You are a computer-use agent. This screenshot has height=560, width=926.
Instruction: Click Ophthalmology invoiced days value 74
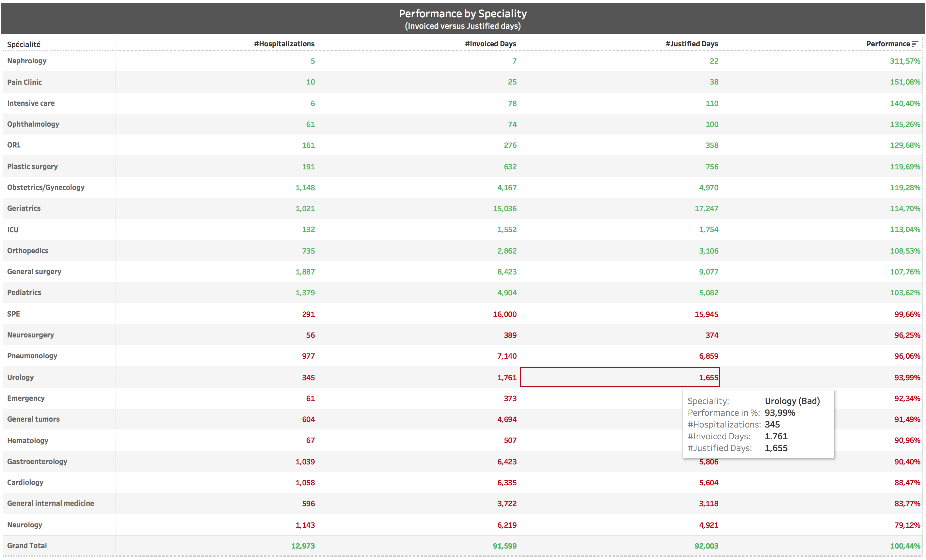click(x=512, y=124)
